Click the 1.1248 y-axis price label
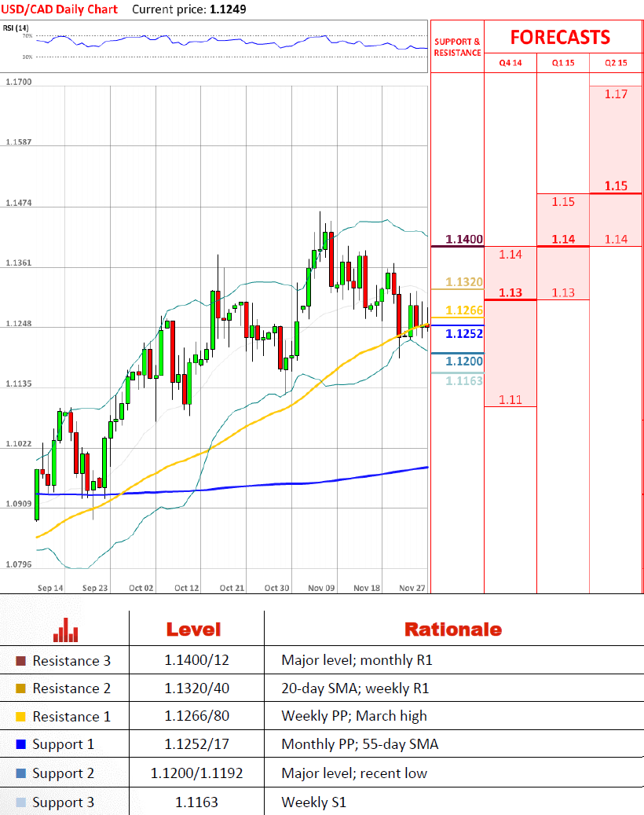 19,323
